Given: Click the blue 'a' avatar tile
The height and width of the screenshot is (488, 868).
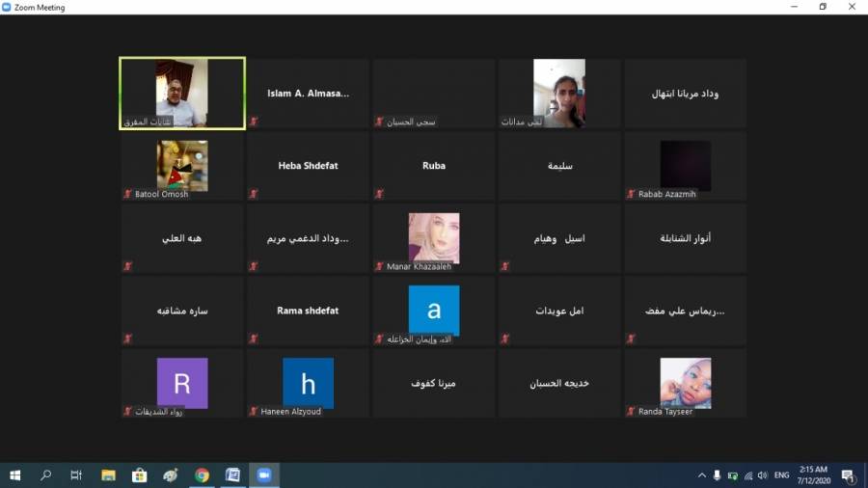Looking at the screenshot, I should [433, 311].
